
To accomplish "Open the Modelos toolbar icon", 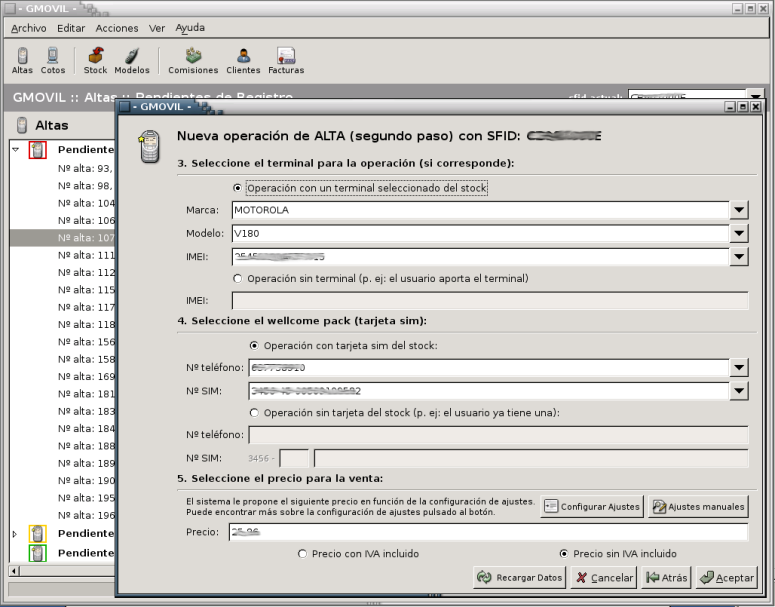I will click(132, 60).
